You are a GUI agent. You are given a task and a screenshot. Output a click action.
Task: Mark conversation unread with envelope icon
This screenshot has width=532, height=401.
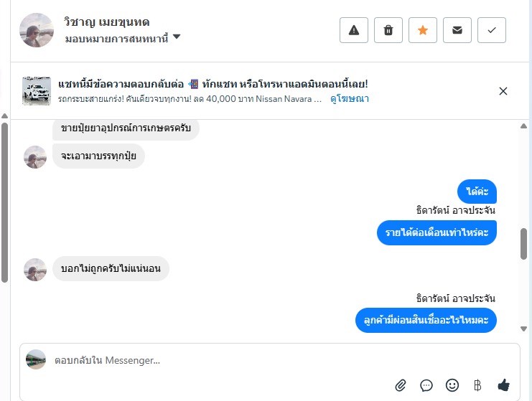tap(457, 30)
